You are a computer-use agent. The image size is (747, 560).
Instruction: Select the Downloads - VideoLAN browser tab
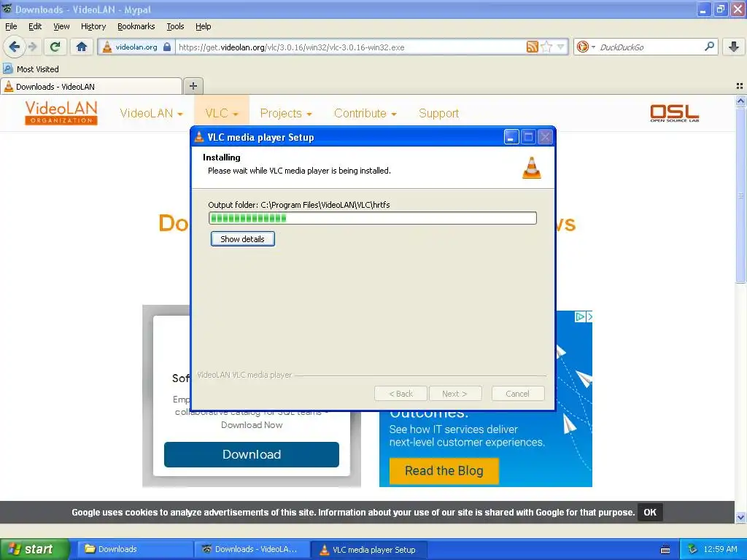click(90, 86)
